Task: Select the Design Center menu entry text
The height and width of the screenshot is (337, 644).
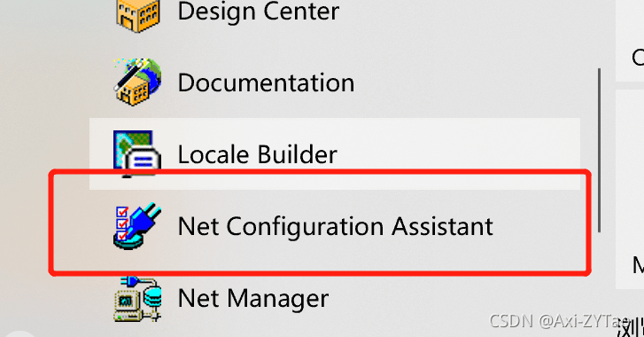Action: 259,12
